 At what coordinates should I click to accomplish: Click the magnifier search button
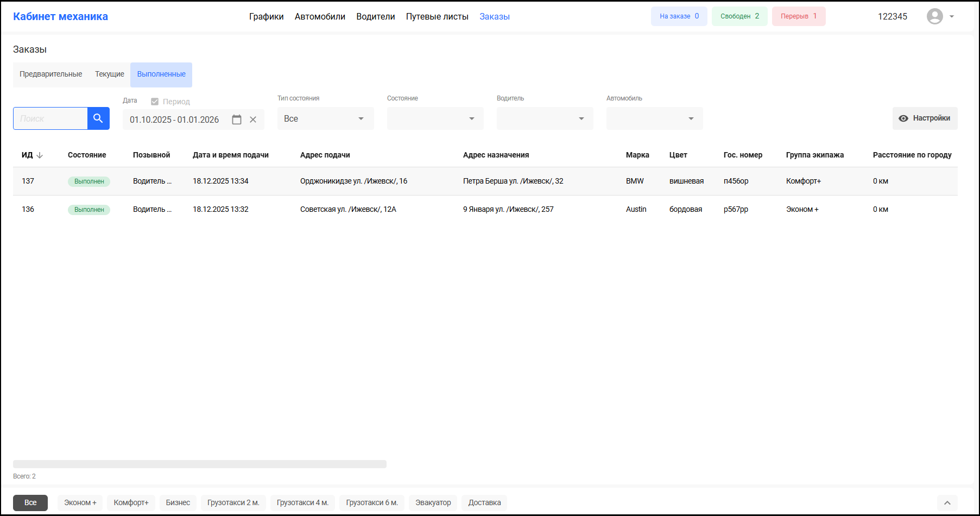click(x=98, y=118)
